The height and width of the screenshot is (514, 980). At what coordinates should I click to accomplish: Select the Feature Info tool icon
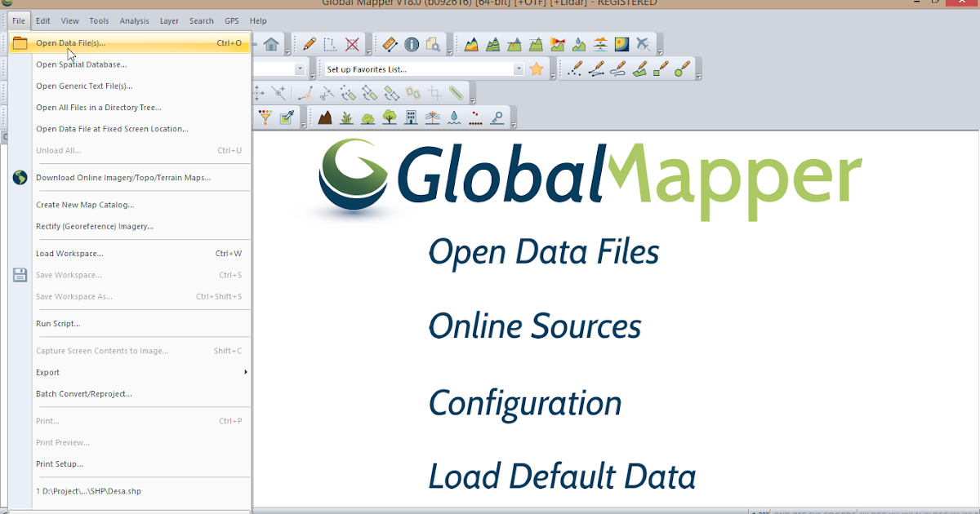tap(412, 44)
